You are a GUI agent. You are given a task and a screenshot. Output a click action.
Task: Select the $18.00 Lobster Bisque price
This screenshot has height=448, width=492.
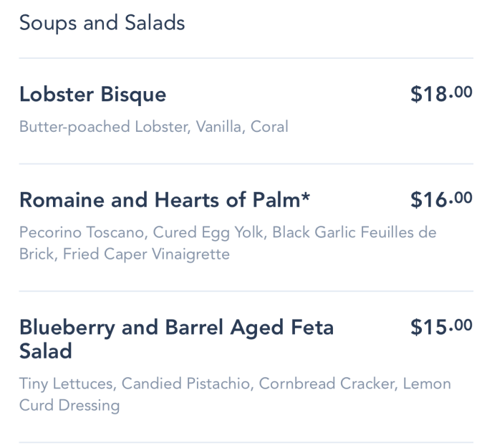(x=441, y=94)
